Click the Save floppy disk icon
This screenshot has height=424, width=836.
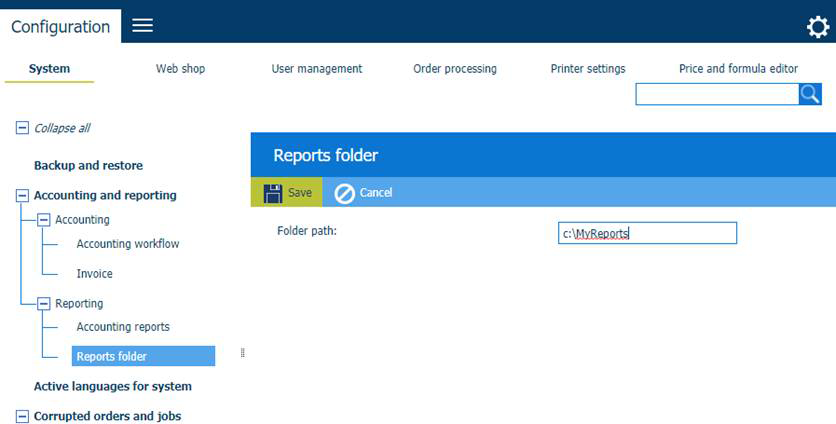click(x=273, y=193)
